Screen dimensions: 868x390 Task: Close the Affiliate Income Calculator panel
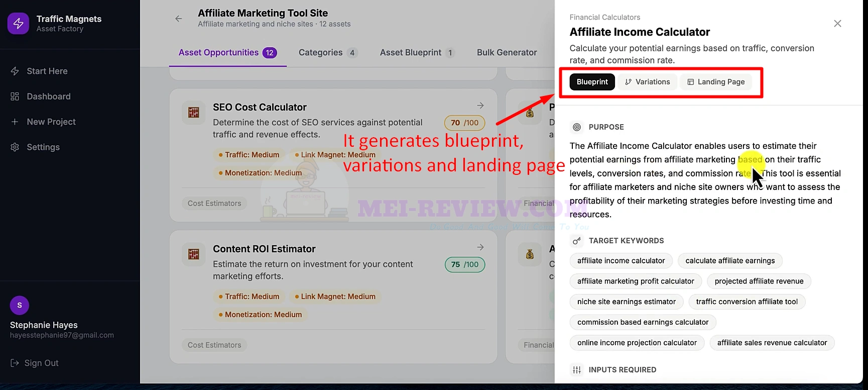click(x=837, y=24)
